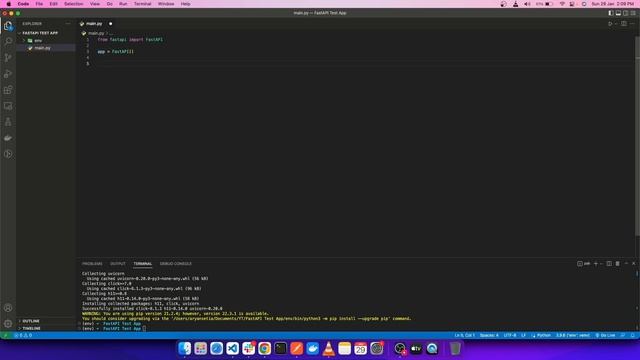Kill the terminal with the trash icon

pyautogui.click(x=618, y=264)
